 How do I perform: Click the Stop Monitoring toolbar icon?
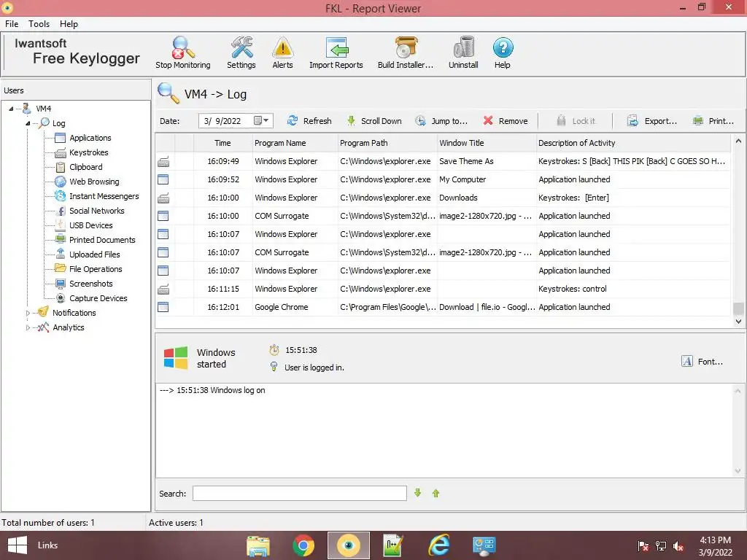pyautogui.click(x=183, y=52)
